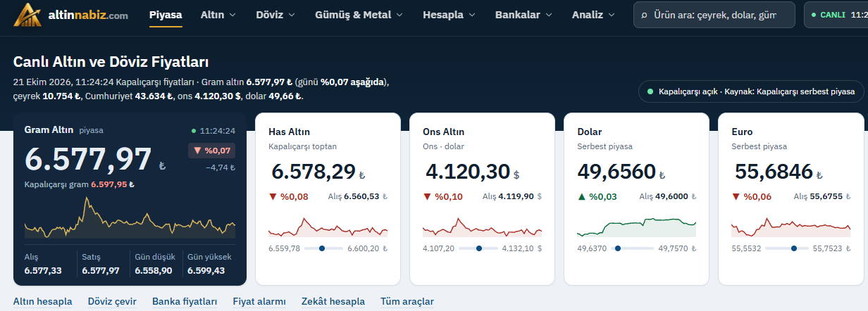The width and height of the screenshot is (868, 311).
Task: Open the Gram Altın card title
Action: pos(49,130)
